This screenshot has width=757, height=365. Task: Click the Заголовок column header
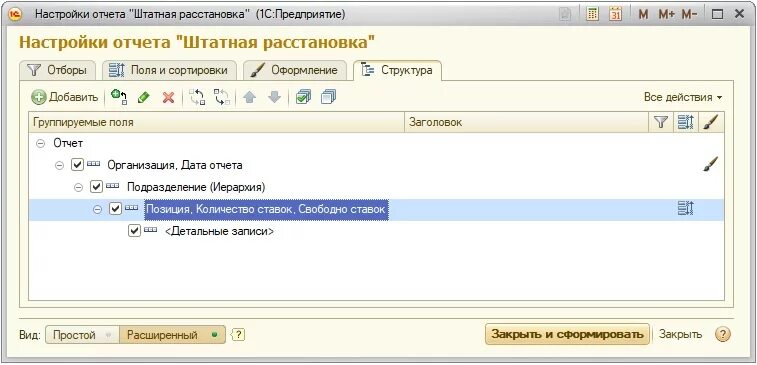527,123
